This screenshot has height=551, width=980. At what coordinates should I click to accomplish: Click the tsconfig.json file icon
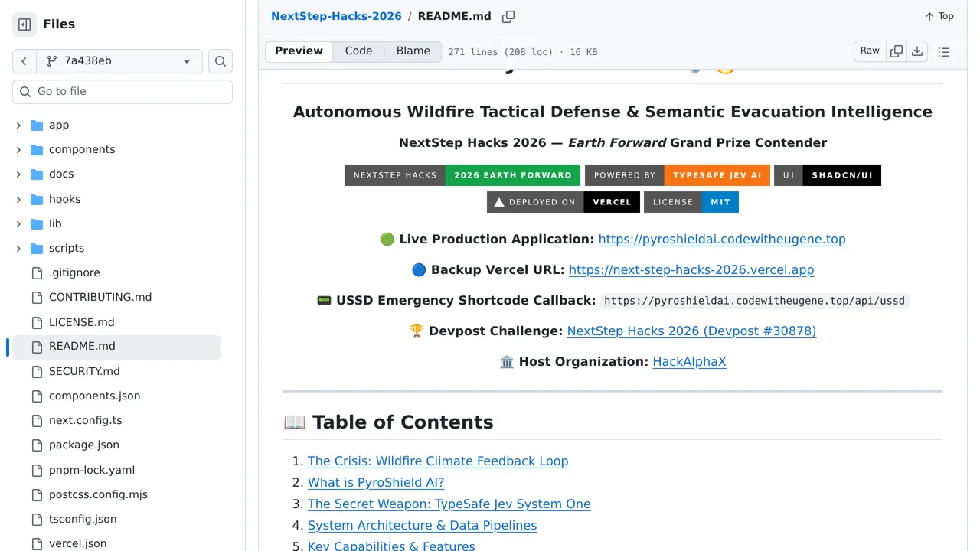tap(37, 519)
